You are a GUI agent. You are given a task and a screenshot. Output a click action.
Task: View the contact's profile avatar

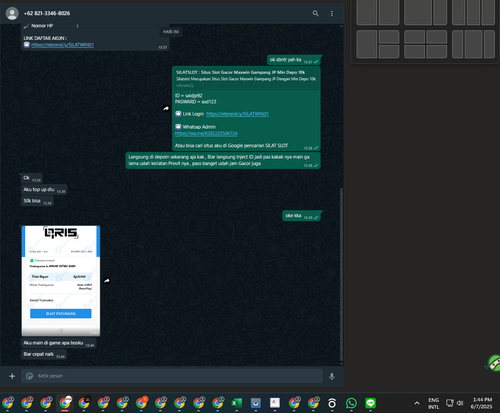tap(12, 13)
